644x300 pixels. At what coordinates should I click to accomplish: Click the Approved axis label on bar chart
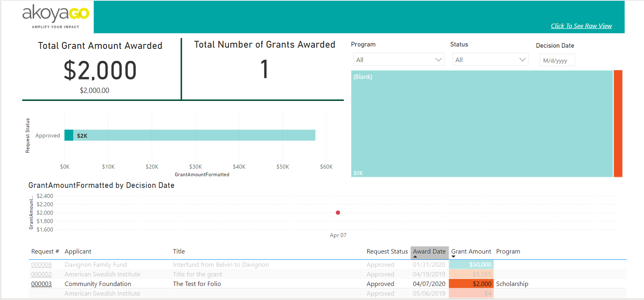coord(48,136)
